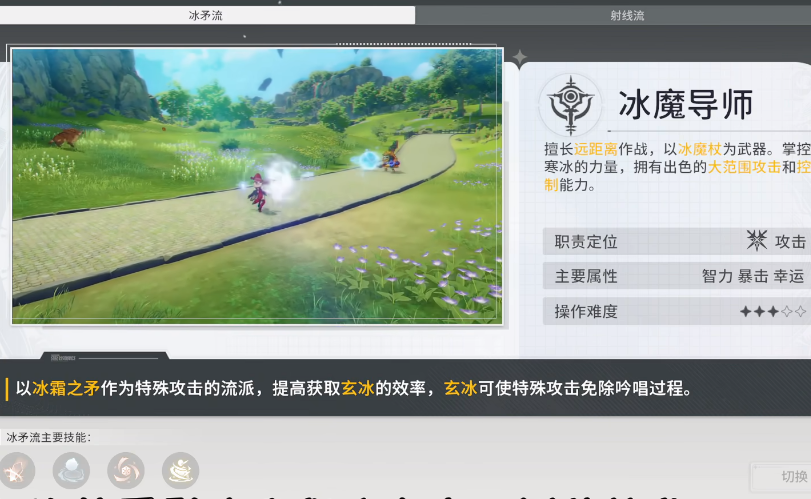Click the 职责定位 row
Screen dimensions: 811x499
(x=676, y=241)
